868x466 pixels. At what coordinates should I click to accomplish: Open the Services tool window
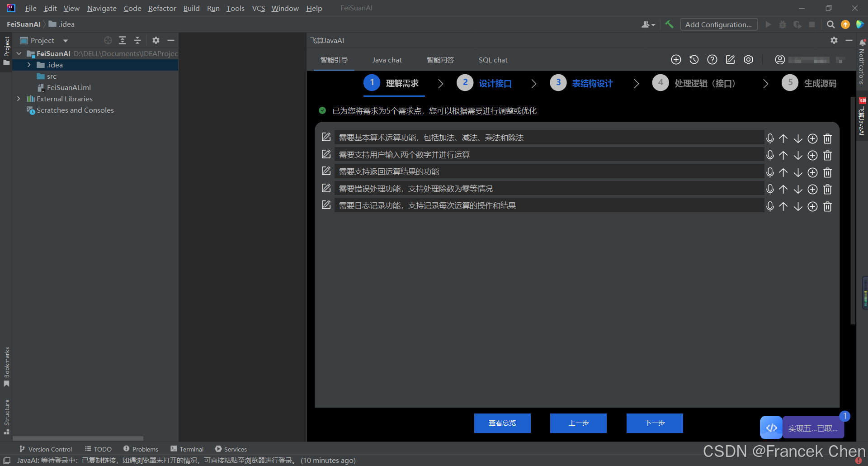(231, 449)
